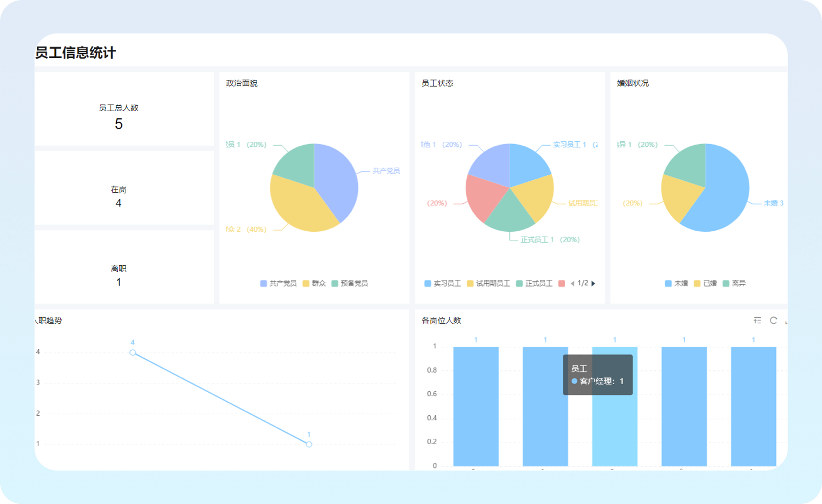The image size is (822, 504).
Task: Click the refresh icon in 各岗位人数 chart
Action: pyautogui.click(x=773, y=320)
